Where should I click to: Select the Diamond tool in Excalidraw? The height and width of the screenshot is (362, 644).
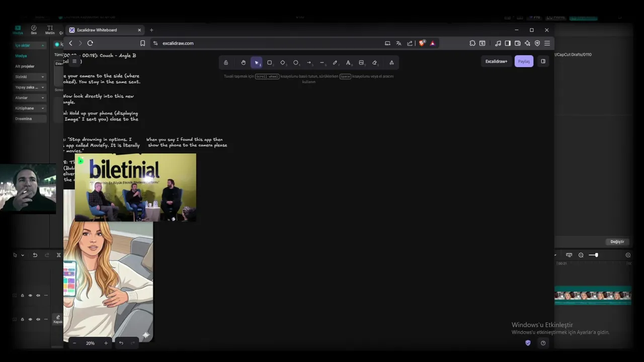[x=283, y=62]
